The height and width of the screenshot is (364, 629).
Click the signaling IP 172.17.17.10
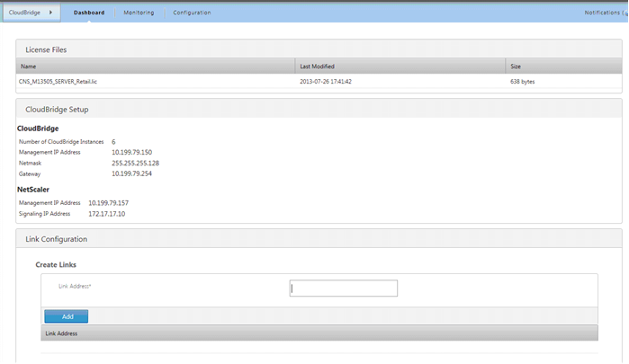107,214
